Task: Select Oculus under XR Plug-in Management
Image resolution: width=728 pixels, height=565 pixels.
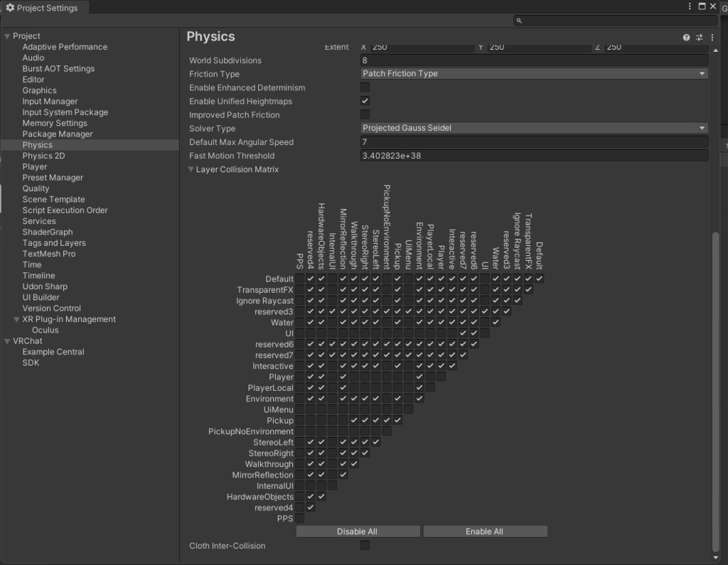Action: pyautogui.click(x=45, y=330)
